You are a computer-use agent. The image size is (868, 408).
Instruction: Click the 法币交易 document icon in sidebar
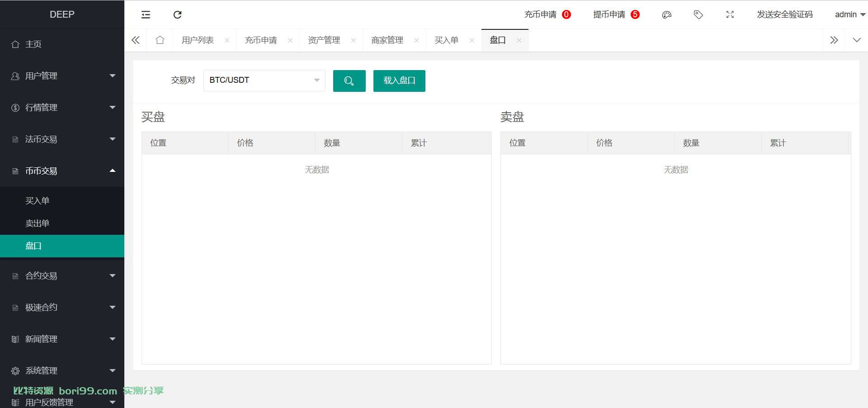click(x=15, y=139)
